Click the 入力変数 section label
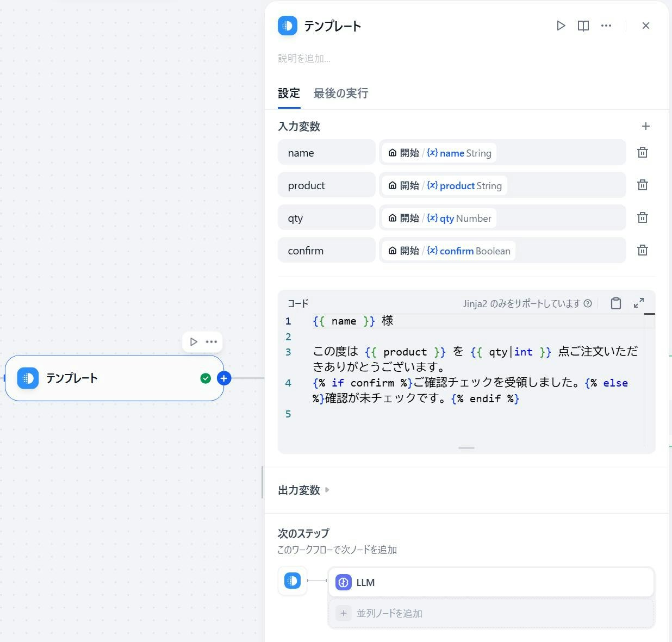The height and width of the screenshot is (642, 672). (x=299, y=127)
